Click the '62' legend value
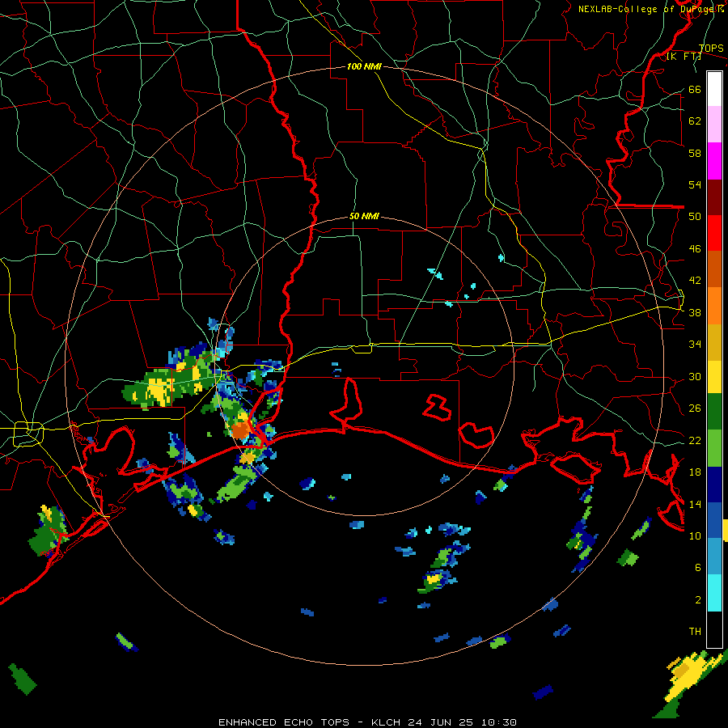Image resolution: width=728 pixels, height=728 pixels. pos(695,121)
